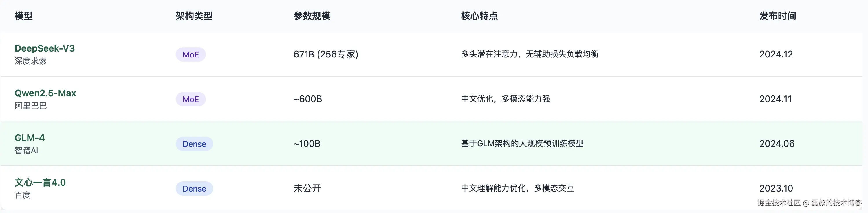868x213 pixels.
Task: Select the 未公开 parameter cell
Action: (x=307, y=188)
